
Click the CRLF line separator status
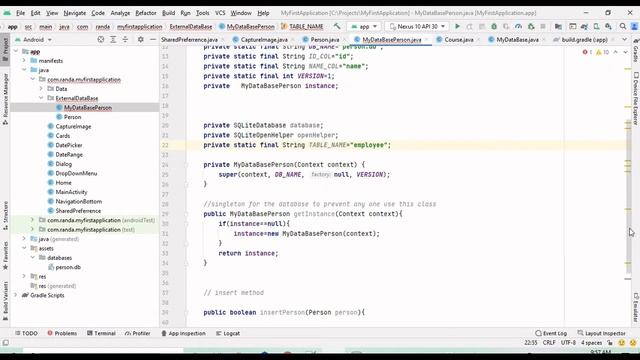click(549, 343)
